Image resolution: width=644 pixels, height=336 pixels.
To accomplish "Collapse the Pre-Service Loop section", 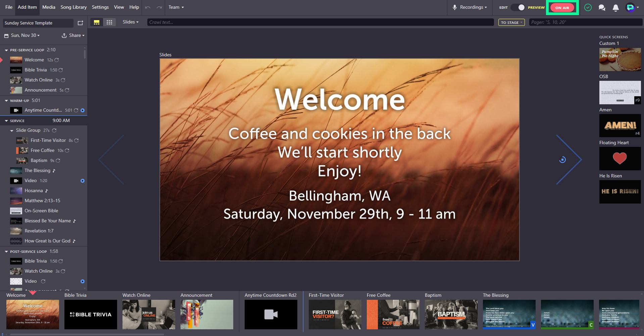I will click(x=6, y=50).
